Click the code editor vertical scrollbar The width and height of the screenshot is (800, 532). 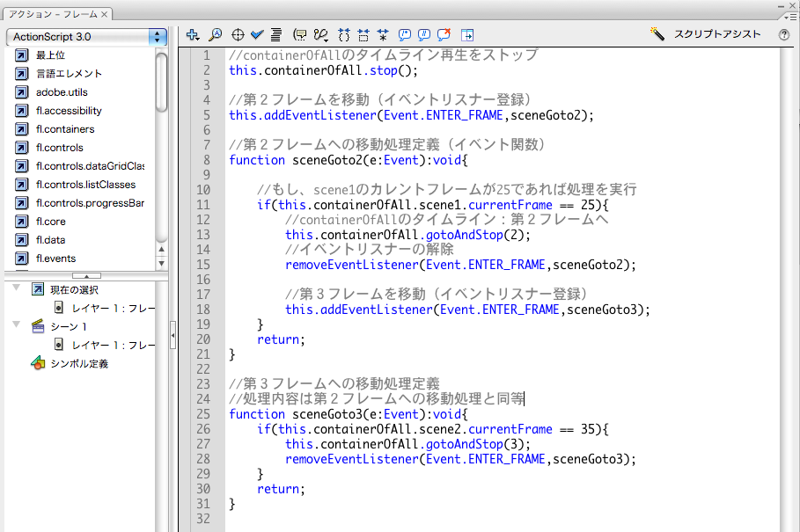click(x=789, y=289)
